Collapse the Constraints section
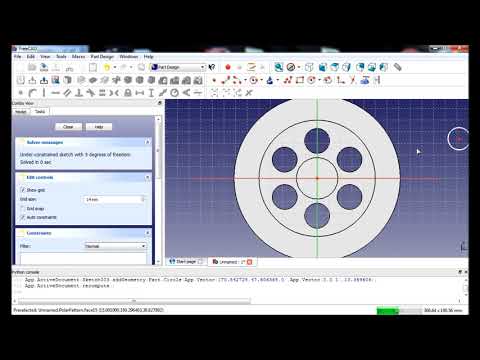This screenshot has width=480, height=360. pyautogui.click(x=147, y=233)
